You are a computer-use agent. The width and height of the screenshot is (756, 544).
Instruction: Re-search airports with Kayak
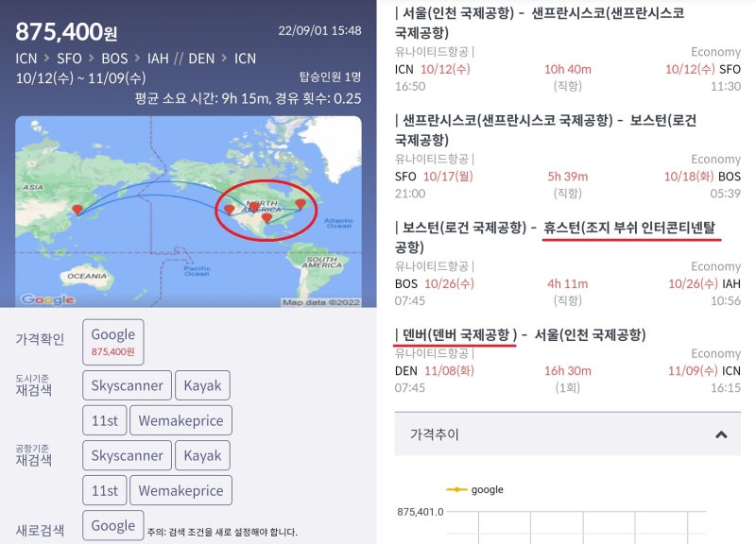(202, 455)
